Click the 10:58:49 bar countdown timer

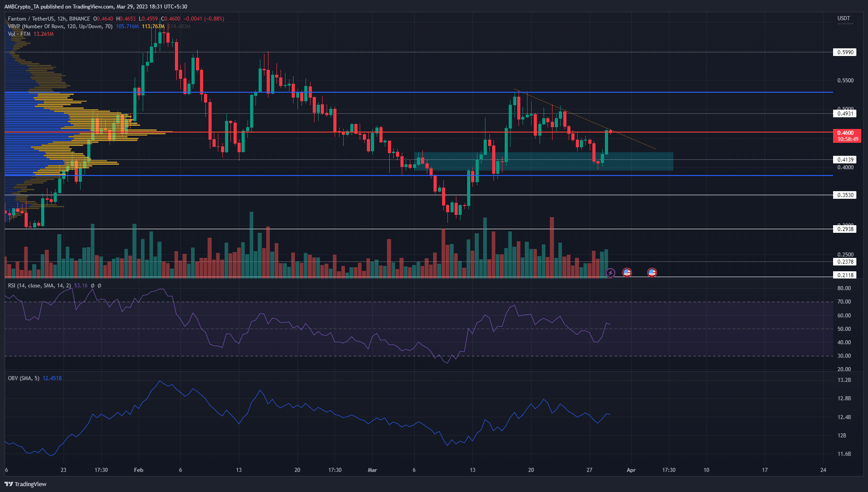click(847, 139)
